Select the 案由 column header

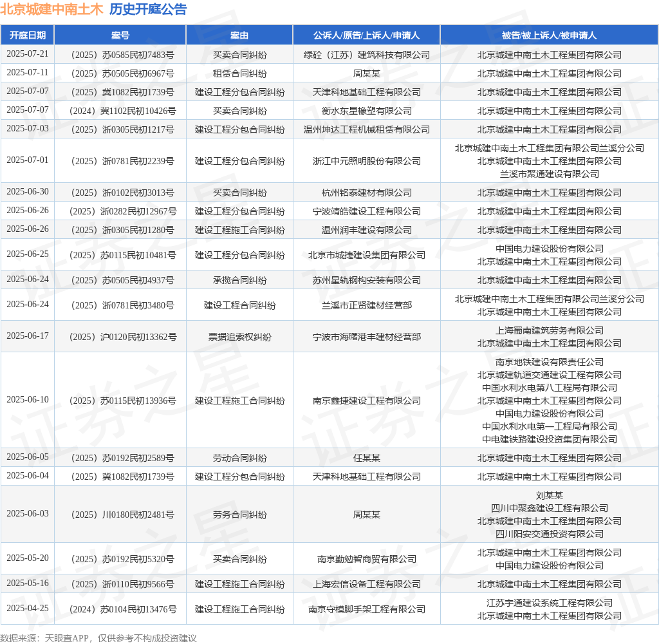(239, 35)
